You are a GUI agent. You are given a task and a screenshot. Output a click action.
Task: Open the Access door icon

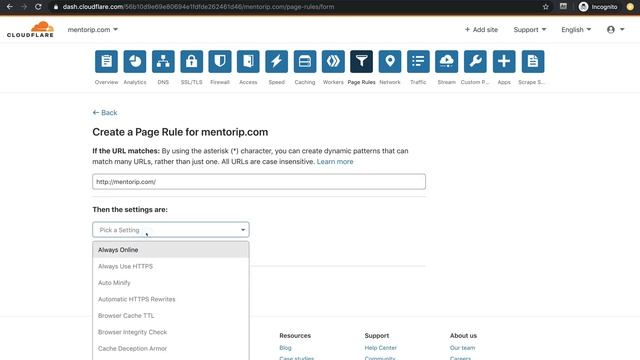click(x=248, y=62)
